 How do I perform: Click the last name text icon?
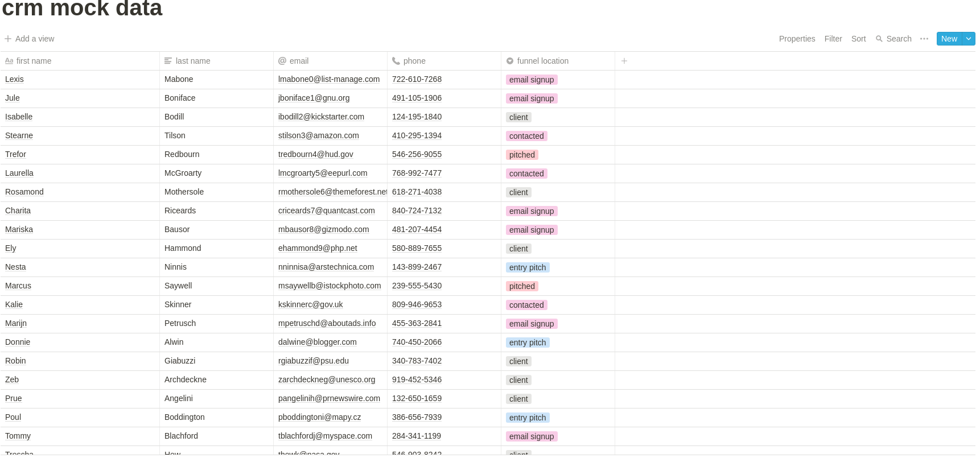pos(168,61)
